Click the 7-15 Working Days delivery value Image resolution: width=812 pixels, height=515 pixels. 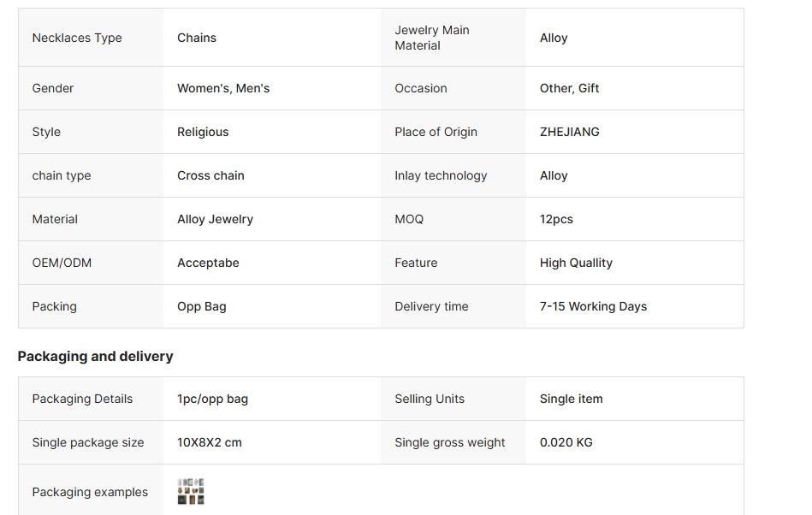point(593,306)
